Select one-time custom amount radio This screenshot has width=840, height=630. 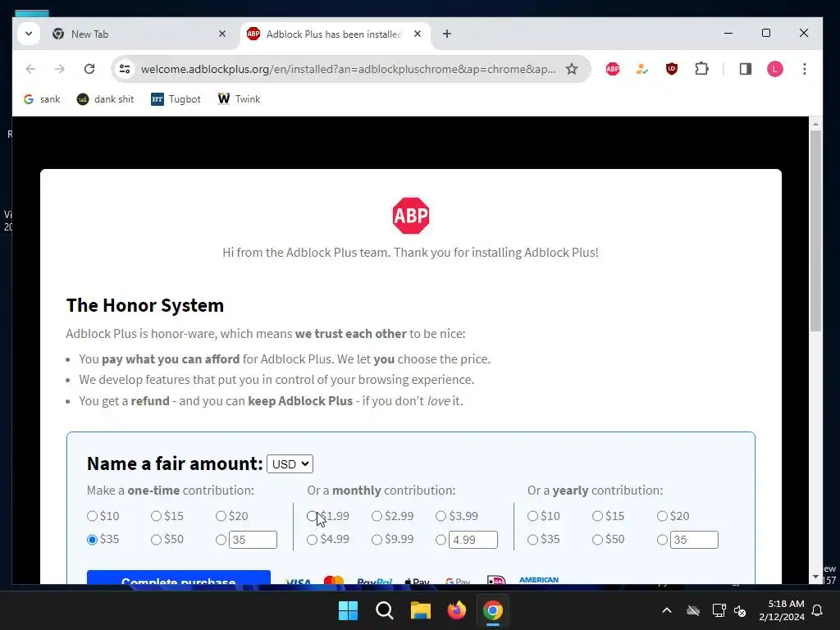point(221,540)
